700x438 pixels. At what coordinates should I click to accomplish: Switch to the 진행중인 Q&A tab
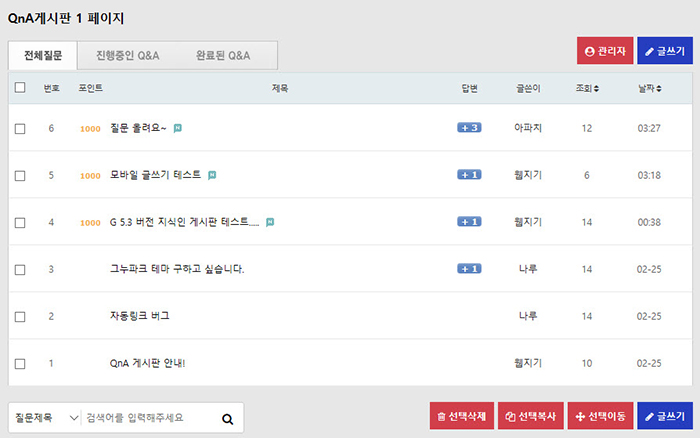click(x=128, y=55)
